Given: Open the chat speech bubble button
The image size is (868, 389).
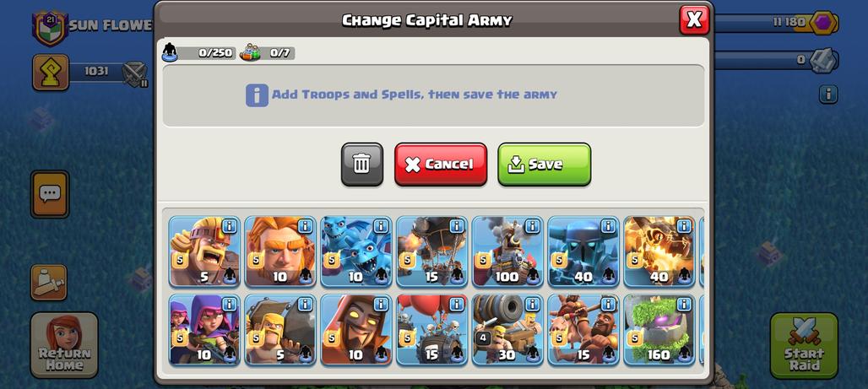Looking at the screenshot, I should coord(50,194).
